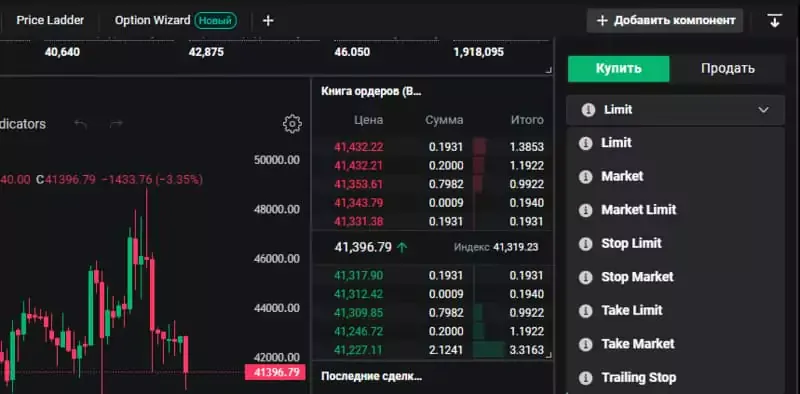Viewport: 800px width, 394px height.
Task: Click the last price 41,396.79 in order book
Action: [363, 248]
